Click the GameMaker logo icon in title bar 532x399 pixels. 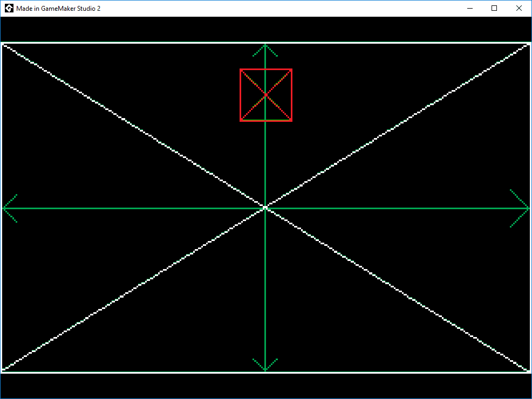tap(9, 9)
